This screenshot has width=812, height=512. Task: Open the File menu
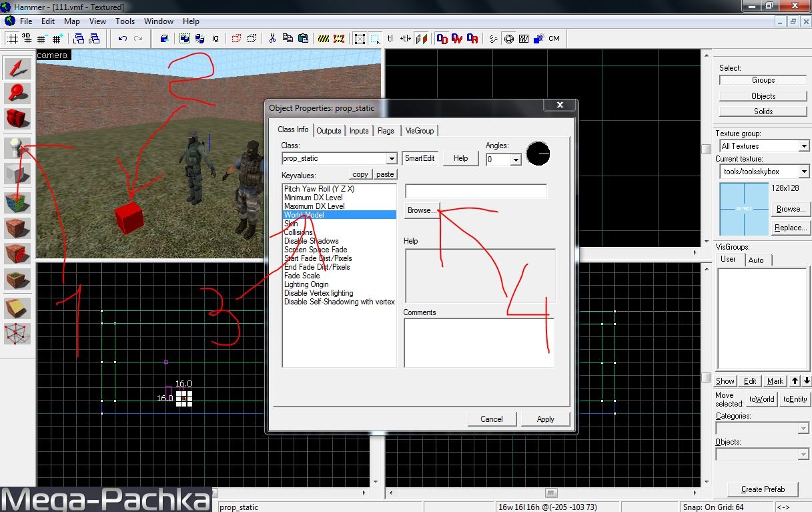click(x=26, y=21)
